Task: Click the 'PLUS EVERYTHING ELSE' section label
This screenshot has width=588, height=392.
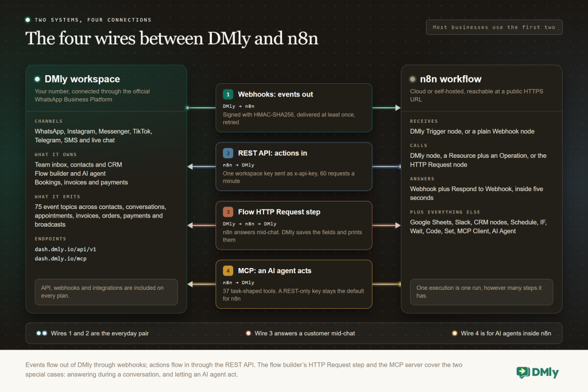Action: point(445,212)
